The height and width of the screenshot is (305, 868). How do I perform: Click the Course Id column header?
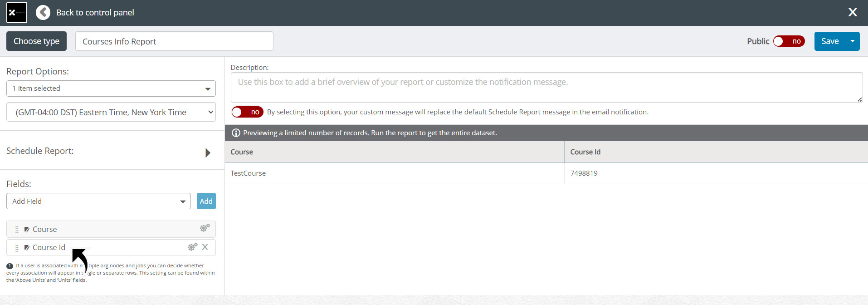click(x=716, y=152)
